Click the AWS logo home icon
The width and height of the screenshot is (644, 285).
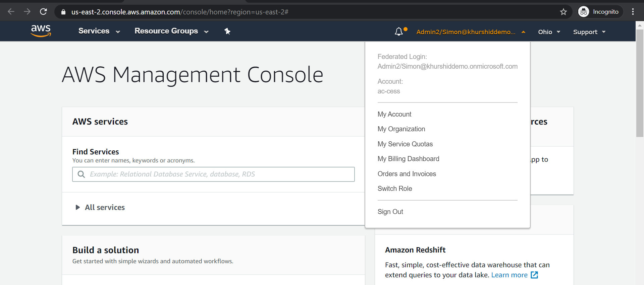point(41,31)
